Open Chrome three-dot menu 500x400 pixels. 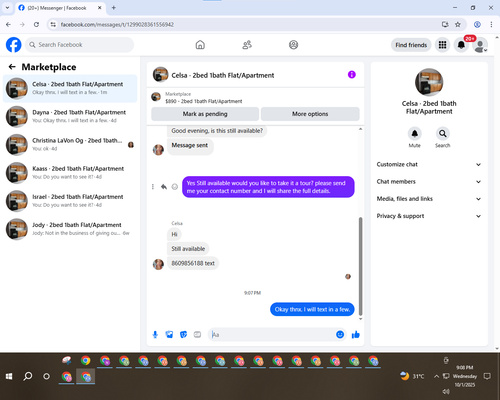(491, 24)
